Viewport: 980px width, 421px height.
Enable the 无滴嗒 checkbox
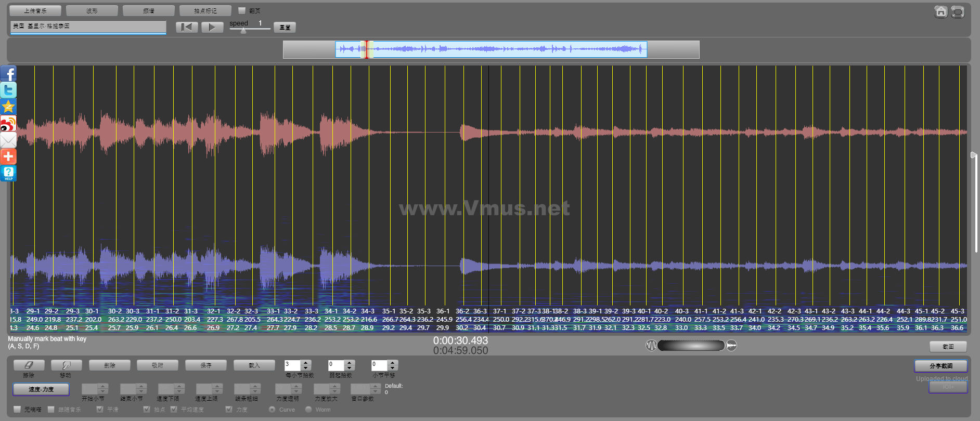click(18, 410)
